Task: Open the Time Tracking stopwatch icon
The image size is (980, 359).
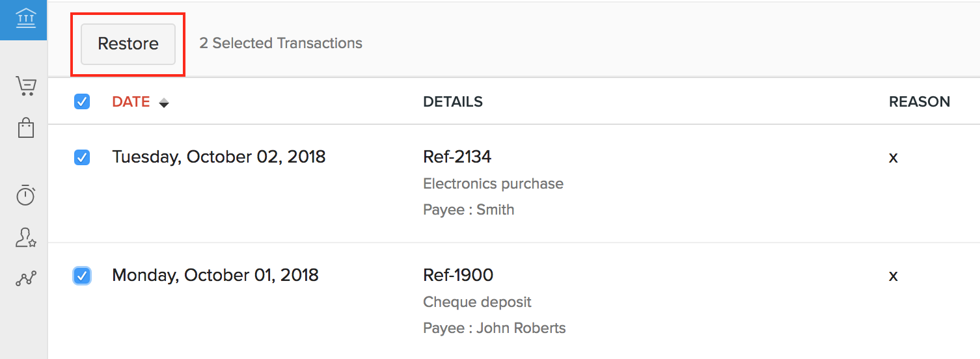Action: 26,195
